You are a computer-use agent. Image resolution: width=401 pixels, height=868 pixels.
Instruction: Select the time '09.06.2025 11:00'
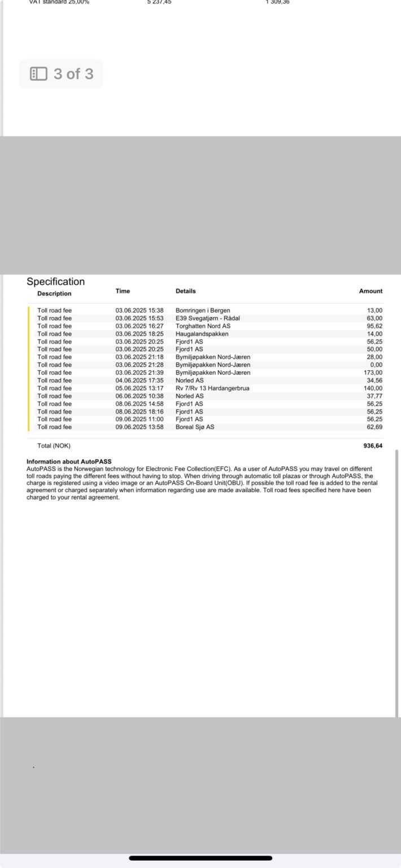click(140, 419)
